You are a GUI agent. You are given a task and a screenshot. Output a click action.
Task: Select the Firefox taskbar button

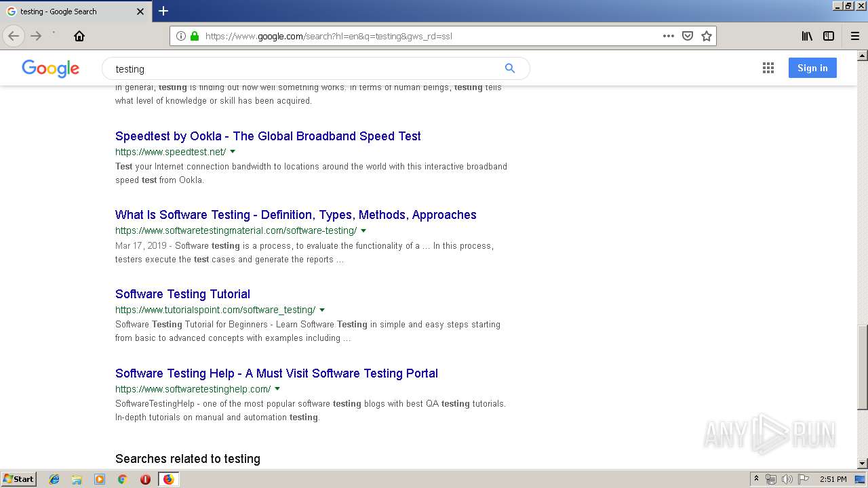pyautogui.click(x=168, y=479)
